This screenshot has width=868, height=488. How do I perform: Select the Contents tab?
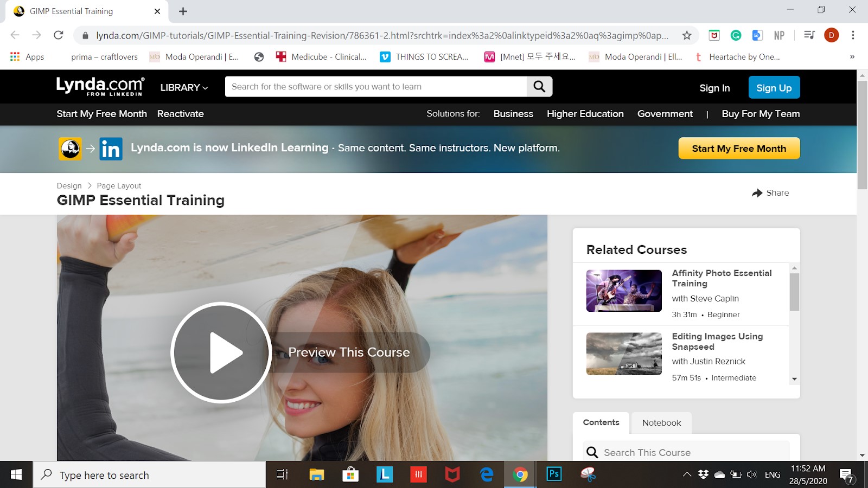601,422
